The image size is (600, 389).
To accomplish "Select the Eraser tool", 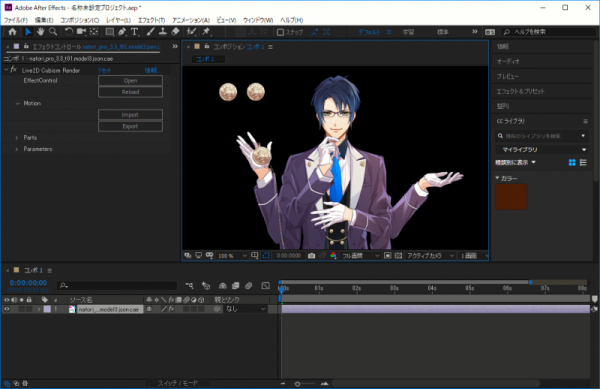I will (175, 32).
